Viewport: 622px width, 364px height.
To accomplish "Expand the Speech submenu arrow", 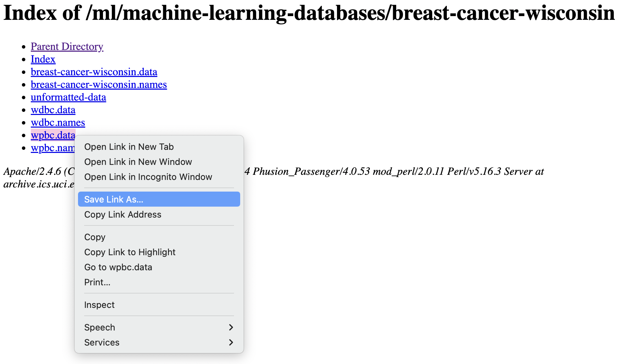I will (x=231, y=327).
